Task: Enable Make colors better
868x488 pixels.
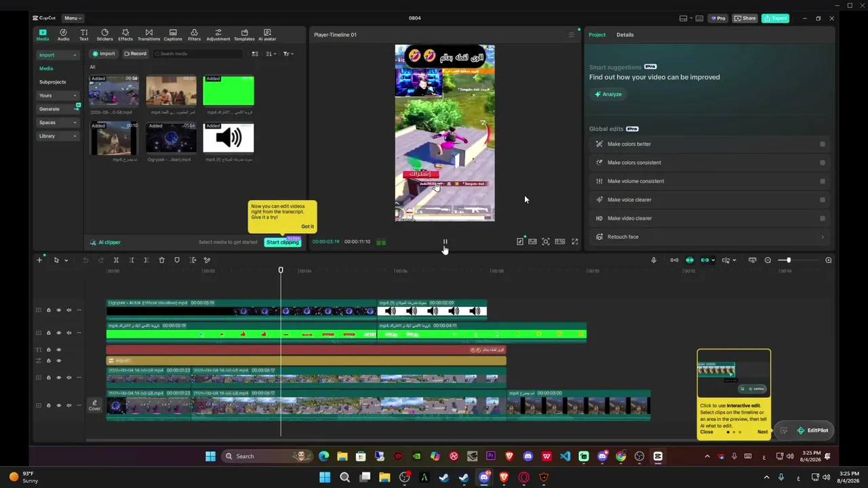Action: (x=823, y=144)
